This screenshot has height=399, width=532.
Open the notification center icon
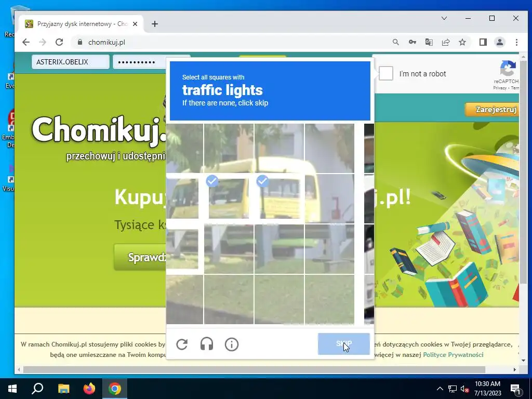pyautogui.click(x=516, y=389)
